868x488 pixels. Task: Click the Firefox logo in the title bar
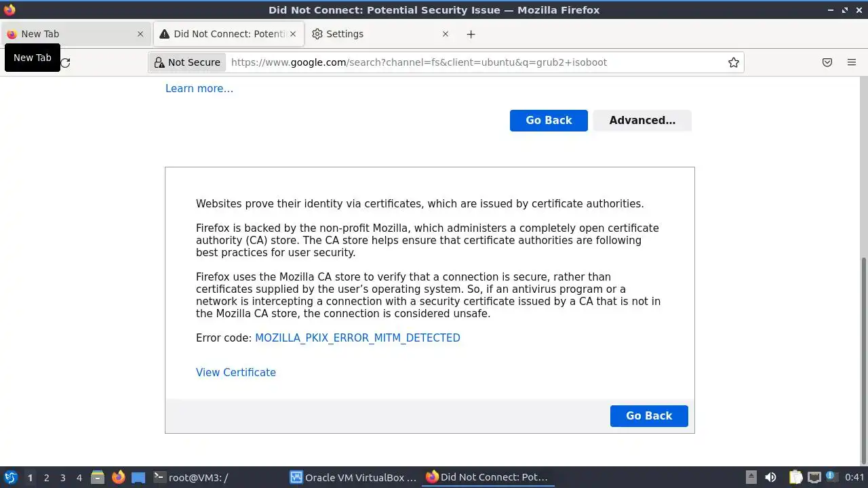coord(9,9)
